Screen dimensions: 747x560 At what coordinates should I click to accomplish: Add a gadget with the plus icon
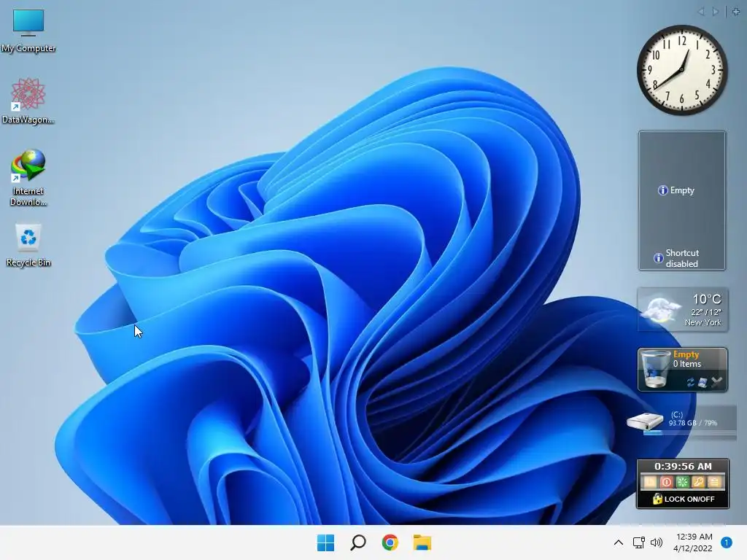pyautogui.click(x=736, y=12)
